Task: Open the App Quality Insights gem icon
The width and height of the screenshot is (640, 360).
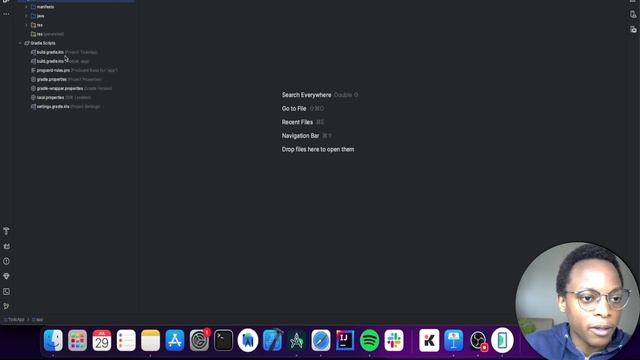Action: click(6, 276)
